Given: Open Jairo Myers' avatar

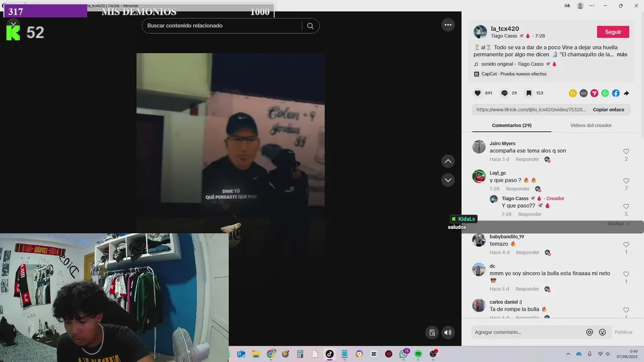Looking at the screenshot, I should (478, 147).
